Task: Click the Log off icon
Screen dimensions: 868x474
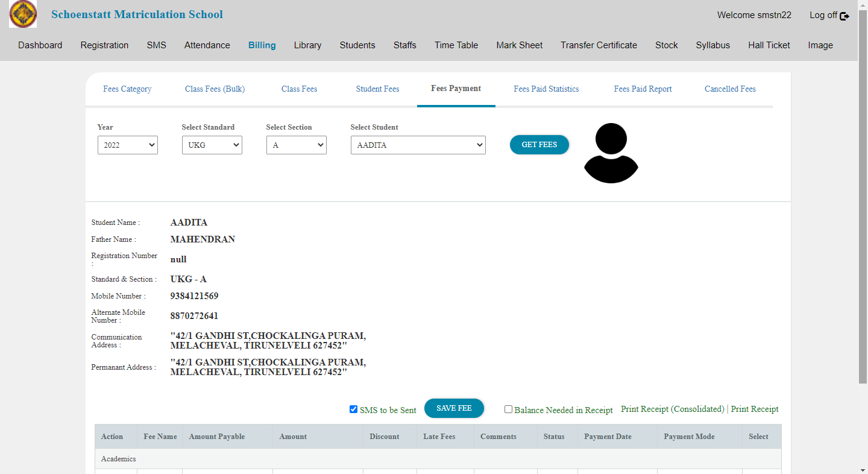Action: pos(844,15)
